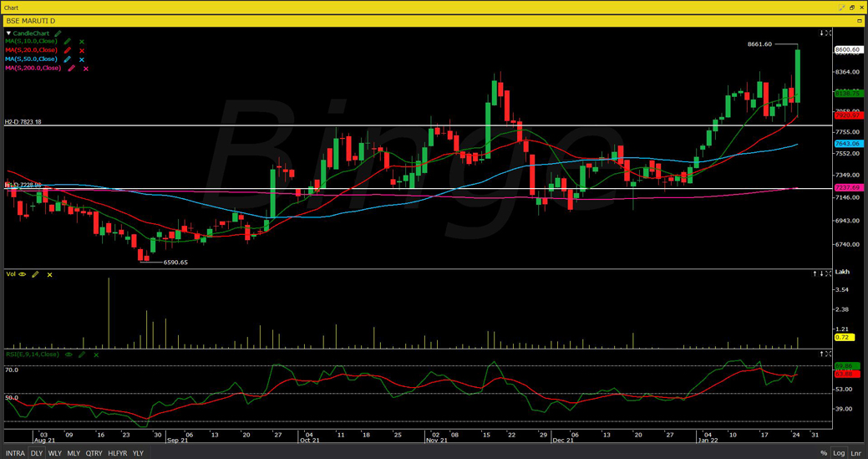Edit the MA(S,20.0,Close) indicator
Image resolution: width=868 pixels, height=459 pixels.
tap(67, 50)
